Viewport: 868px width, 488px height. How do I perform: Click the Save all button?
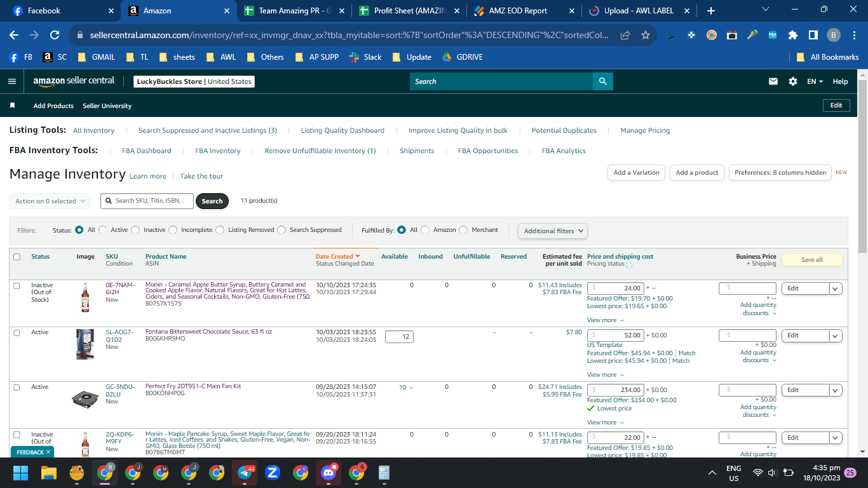pos(811,260)
